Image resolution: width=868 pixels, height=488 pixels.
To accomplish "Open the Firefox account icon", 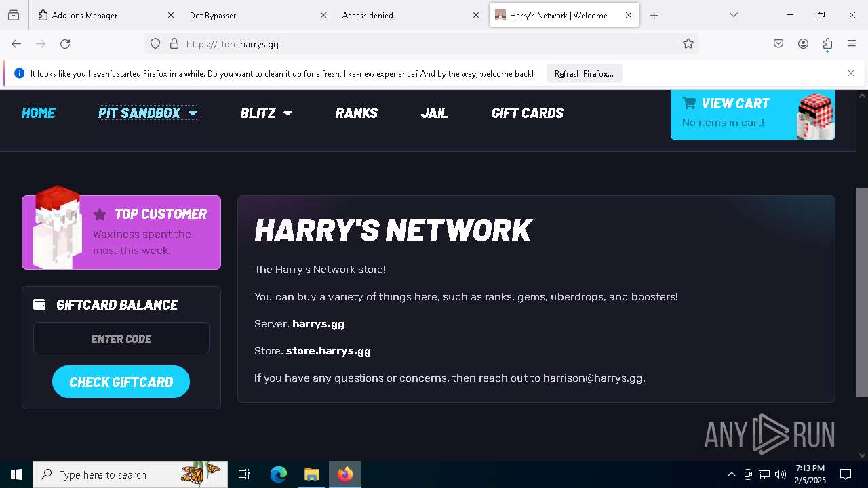I will [x=803, y=44].
